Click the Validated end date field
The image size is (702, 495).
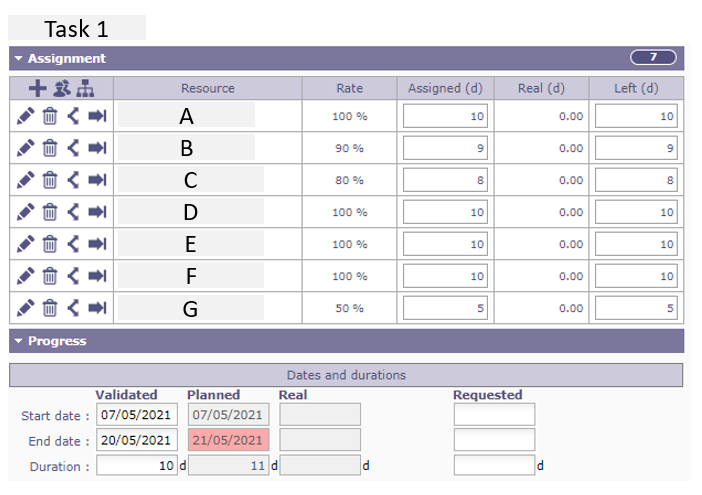tap(137, 440)
